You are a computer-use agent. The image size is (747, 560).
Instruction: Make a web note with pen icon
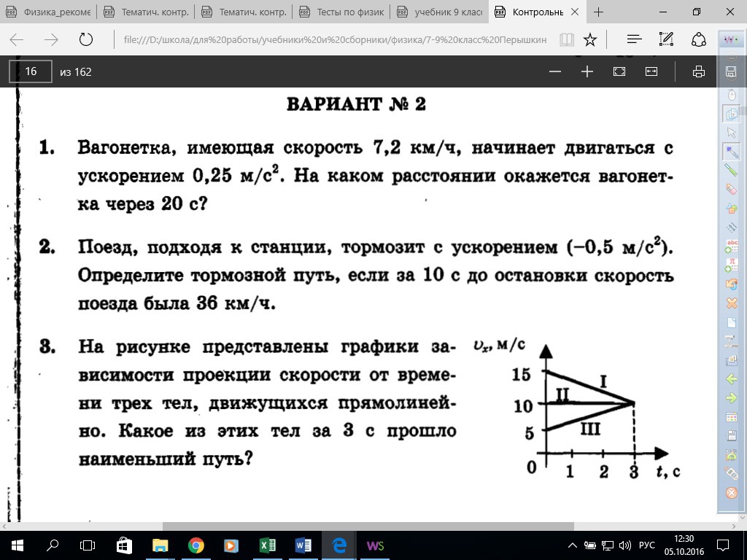click(x=666, y=39)
